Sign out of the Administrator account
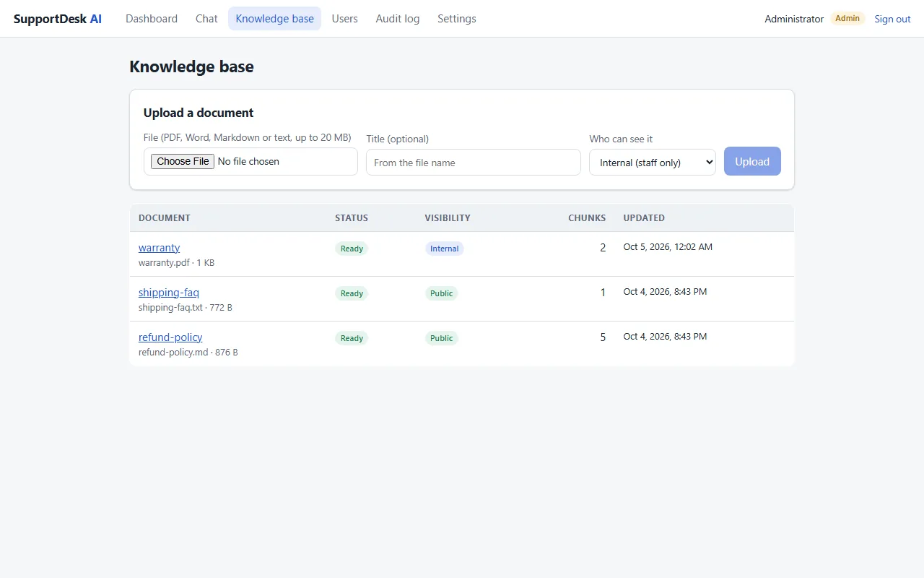This screenshot has height=578, width=924. 892,19
